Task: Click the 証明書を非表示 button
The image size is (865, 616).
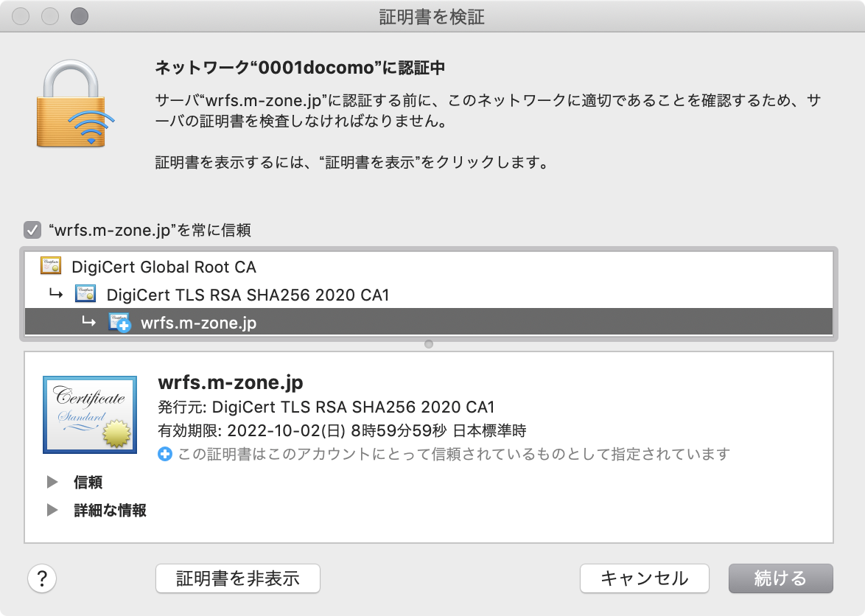Action: (238, 578)
